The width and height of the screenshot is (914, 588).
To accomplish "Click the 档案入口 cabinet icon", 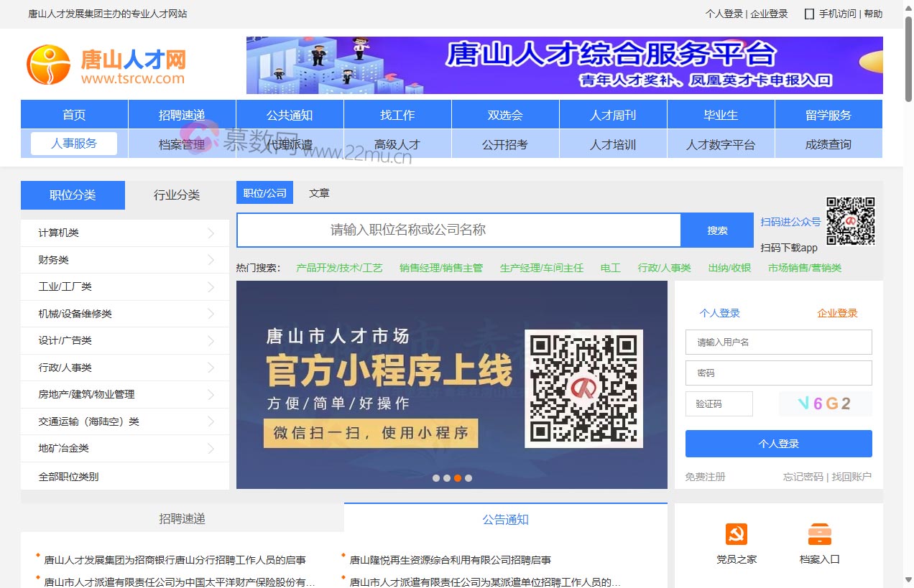I will point(819,534).
